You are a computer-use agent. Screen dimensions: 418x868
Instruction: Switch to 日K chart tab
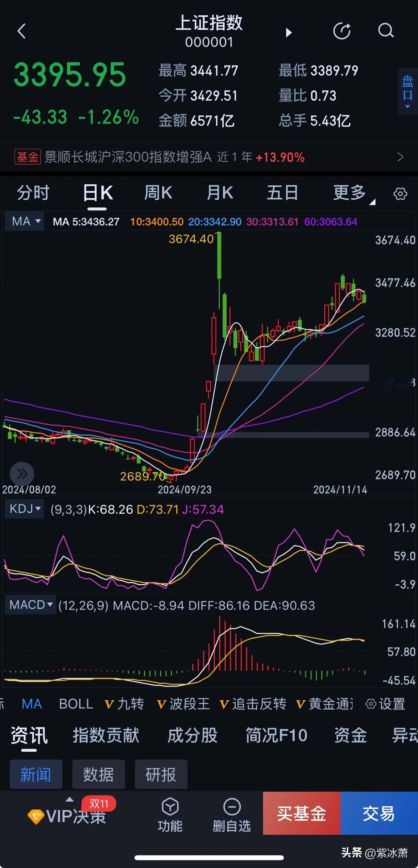tap(98, 193)
